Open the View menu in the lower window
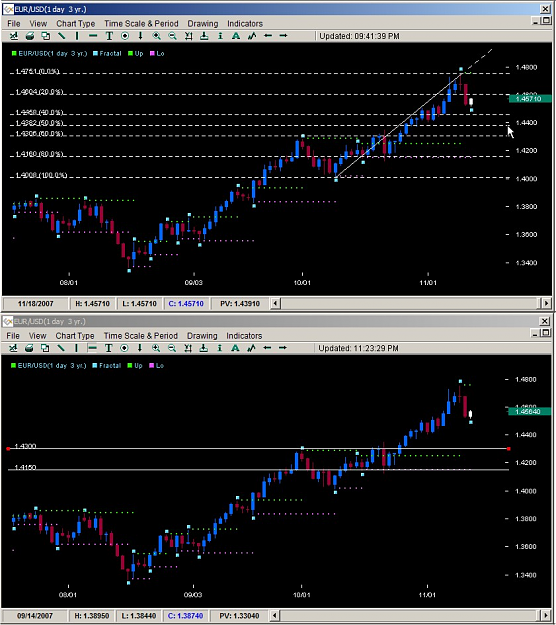Screen dimensions: 556x625 click(x=37, y=336)
